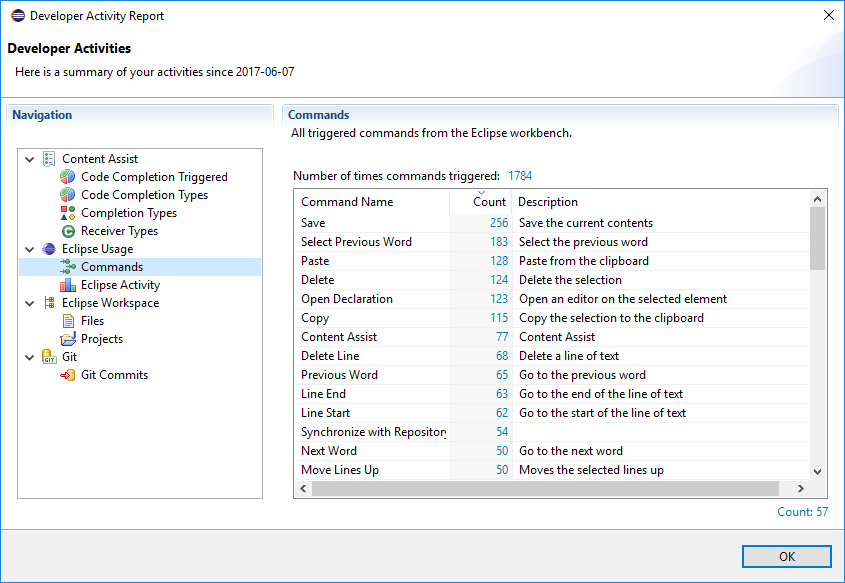Click the Eclipse logo in title bar

pos(18,16)
